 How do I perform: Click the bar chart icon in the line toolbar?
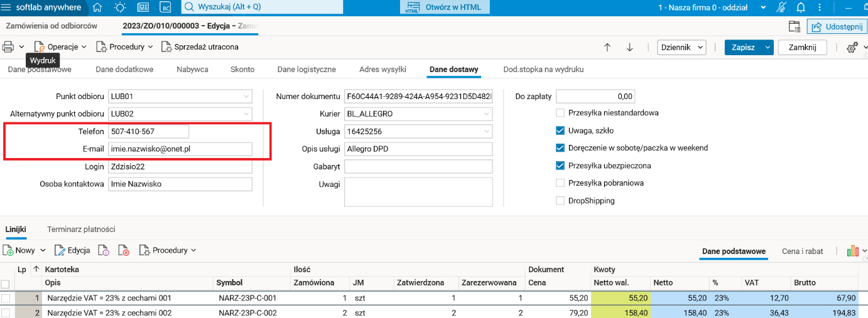click(852, 251)
